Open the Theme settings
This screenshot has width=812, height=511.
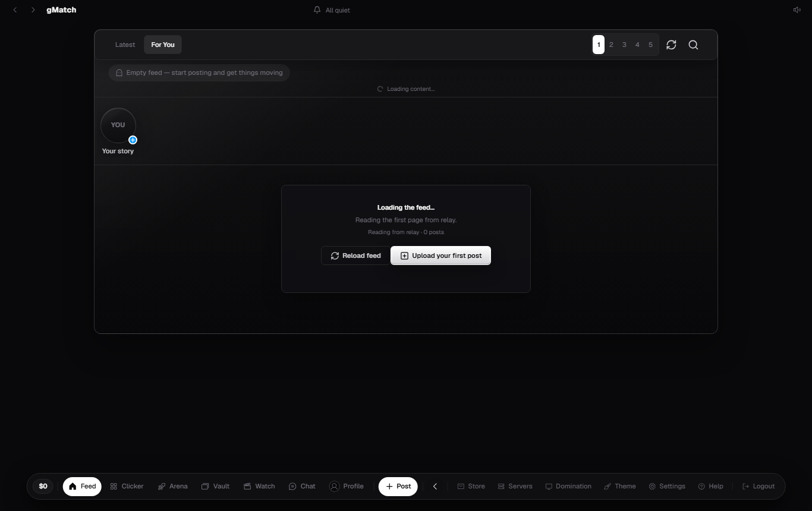tap(620, 486)
